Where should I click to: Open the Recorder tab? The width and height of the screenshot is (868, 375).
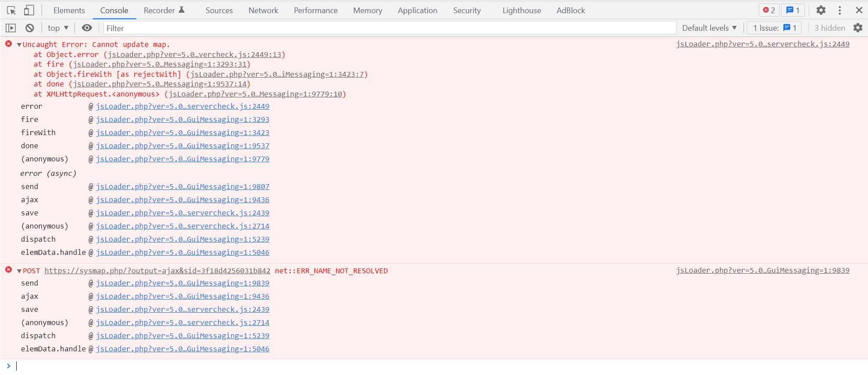164,11
